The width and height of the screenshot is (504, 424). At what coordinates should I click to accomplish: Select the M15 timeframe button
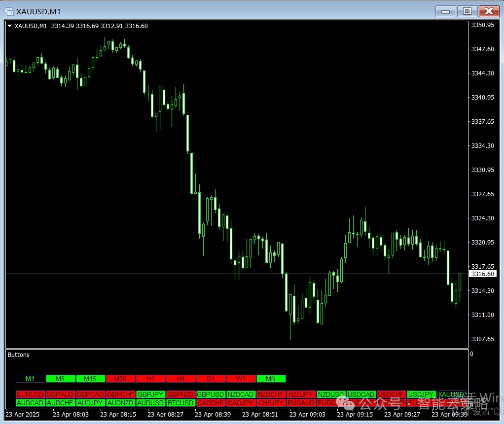tap(90, 379)
